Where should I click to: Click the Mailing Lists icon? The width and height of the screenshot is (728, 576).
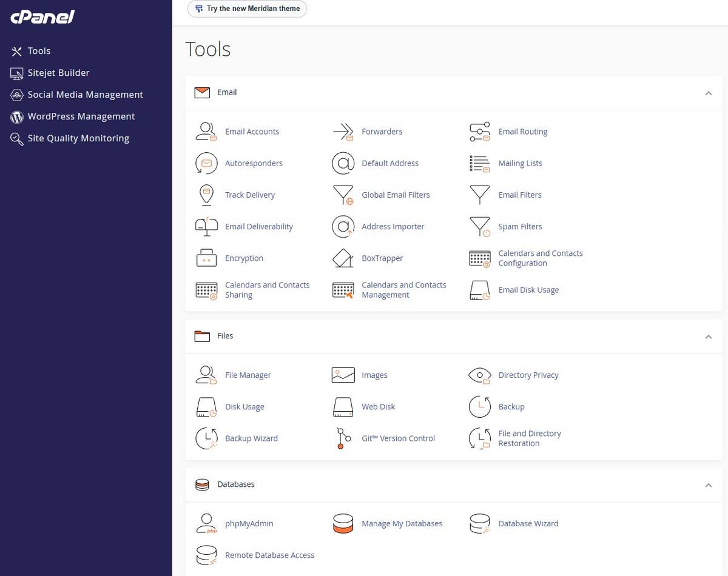coord(480,163)
